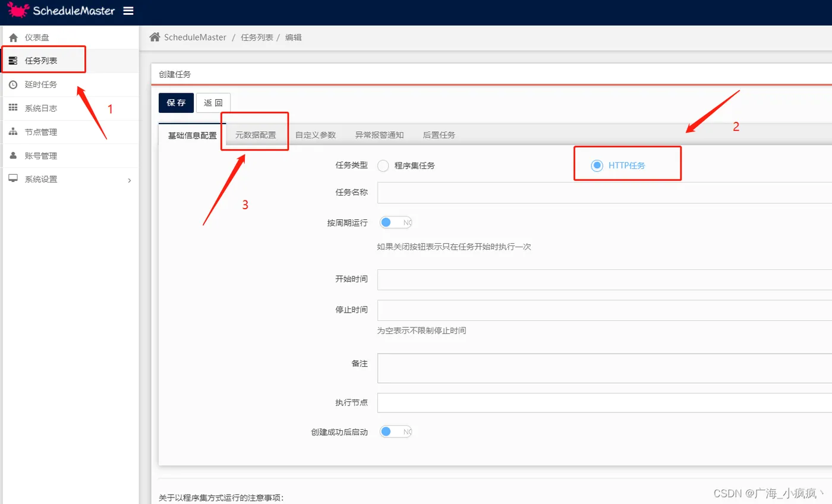
Task: Click the 关于以程序集方式运行的注意事项 text
Action: pyautogui.click(x=221, y=498)
